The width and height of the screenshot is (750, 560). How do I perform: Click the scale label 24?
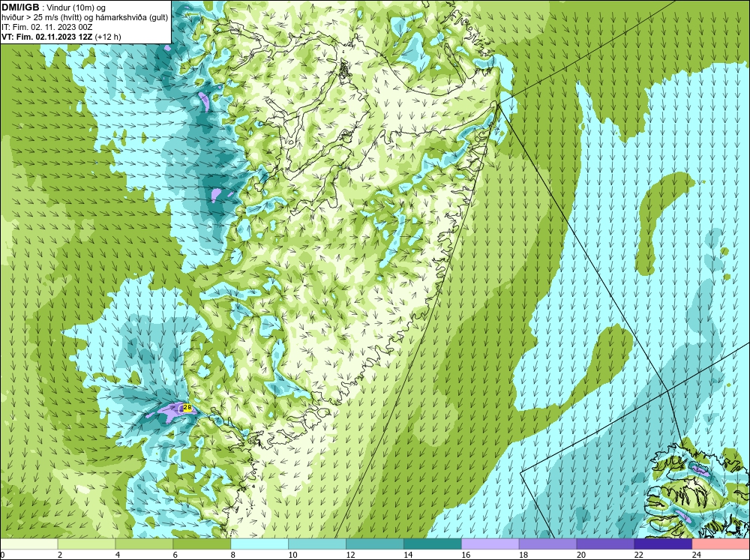(697, 555)
